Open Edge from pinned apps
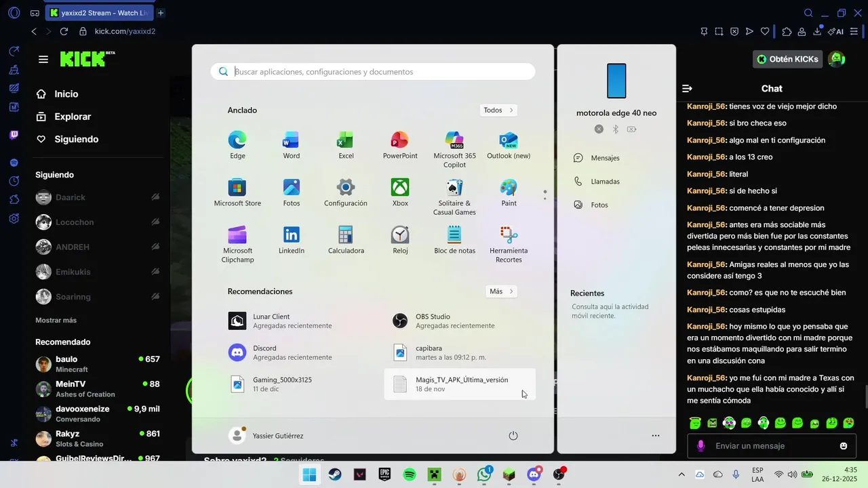 (x=237, y=146)
